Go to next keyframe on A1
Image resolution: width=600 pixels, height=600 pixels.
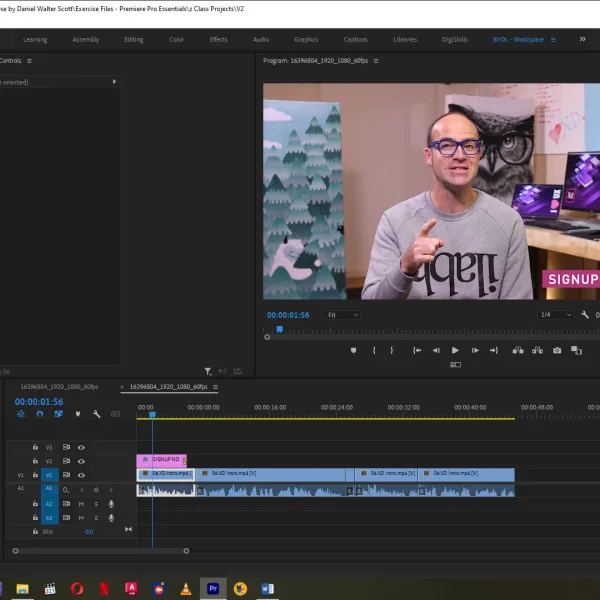[x=111, y=489]
